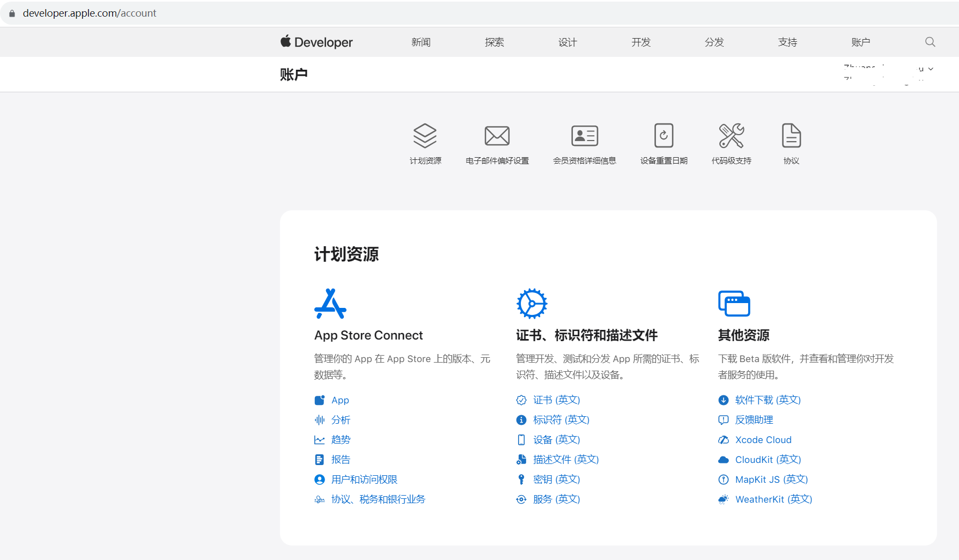Click the waveform icon beside 分析
Viewport: 959px width, 560px height.
pyautogui.click(x=320, y=420)
